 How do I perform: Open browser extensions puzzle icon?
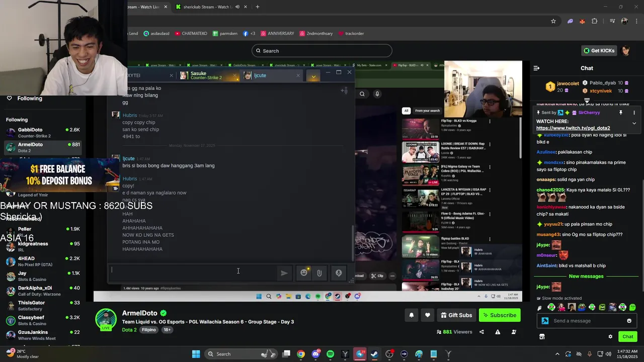[595, 21]
